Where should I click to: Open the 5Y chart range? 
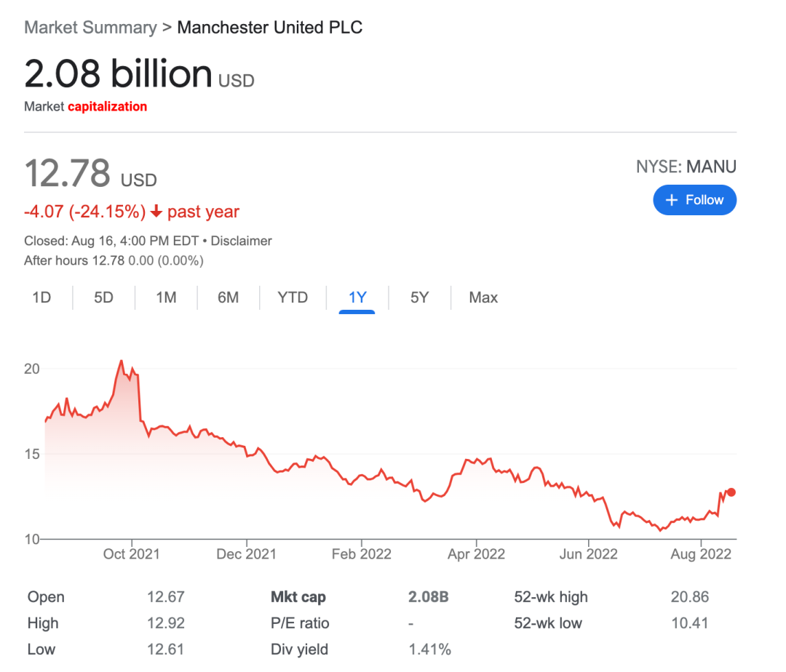pos(419,297)
